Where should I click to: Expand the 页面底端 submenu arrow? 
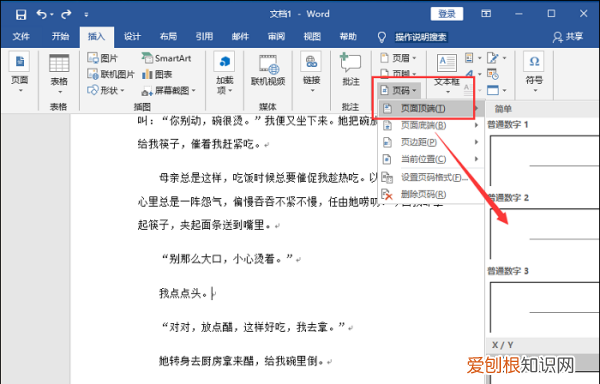tap(476, 125)
